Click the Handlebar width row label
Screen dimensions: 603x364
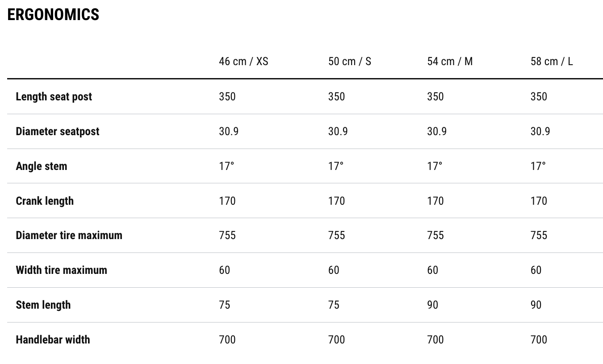point(53,339)
